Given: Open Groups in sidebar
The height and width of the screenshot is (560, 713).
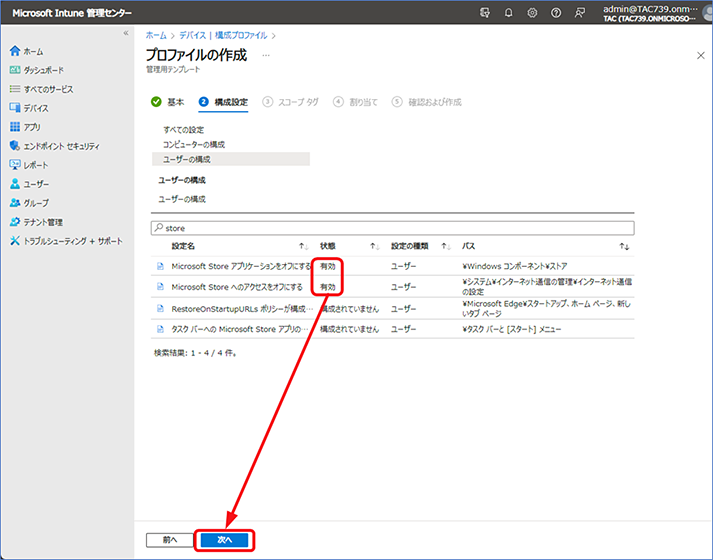Looking at the screenshot, I should tap(29, 203).
